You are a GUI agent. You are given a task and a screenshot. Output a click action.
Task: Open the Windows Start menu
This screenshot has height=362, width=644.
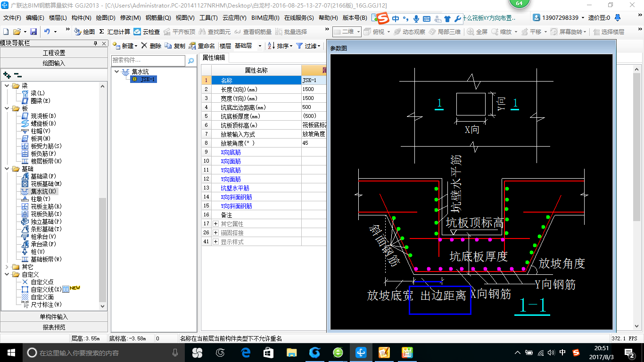(x=11, y=353)
